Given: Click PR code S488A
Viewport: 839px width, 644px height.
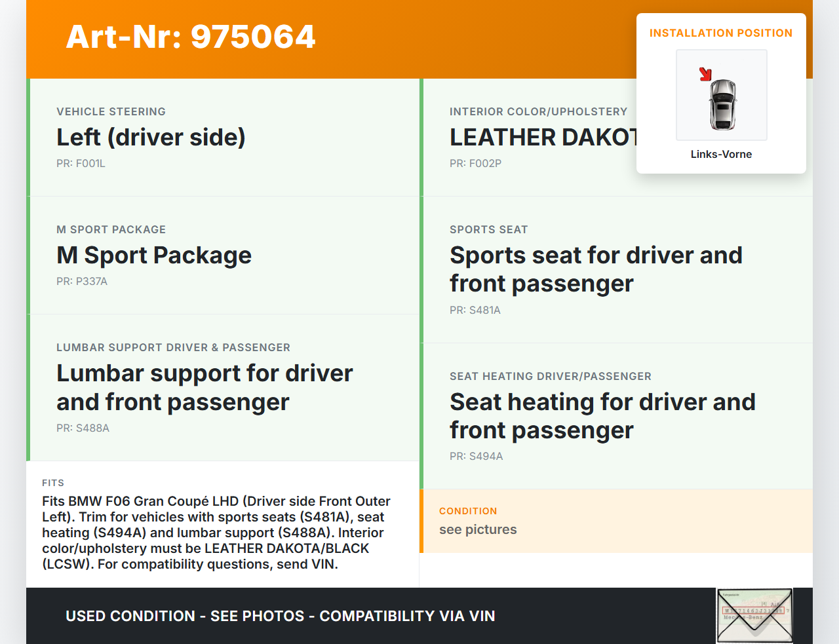Looking at the screenshot, I should [x=83, y=428].
